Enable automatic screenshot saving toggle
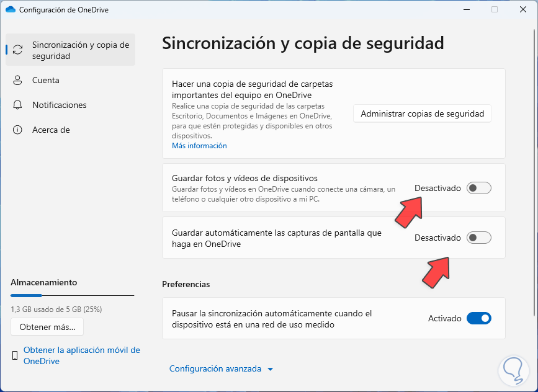This screenshot has width=538, height=392. tap(479, 238)
